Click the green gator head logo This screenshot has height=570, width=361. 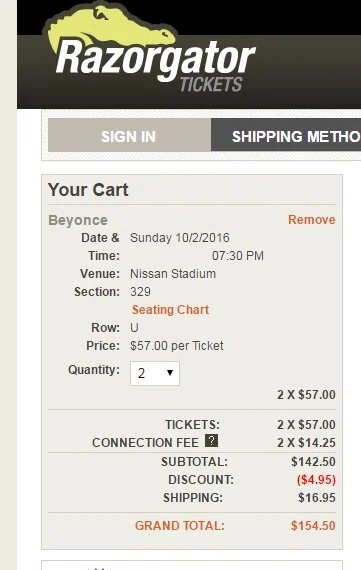click(x=109, y=27)
